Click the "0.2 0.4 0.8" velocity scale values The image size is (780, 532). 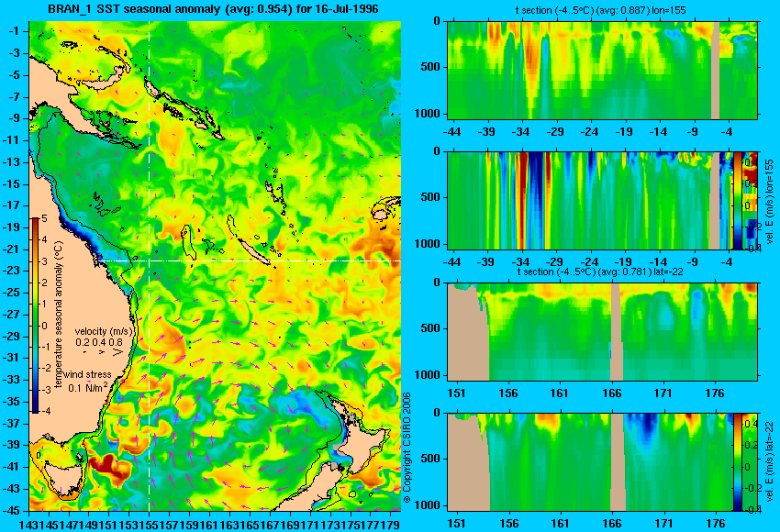point(99,342)
